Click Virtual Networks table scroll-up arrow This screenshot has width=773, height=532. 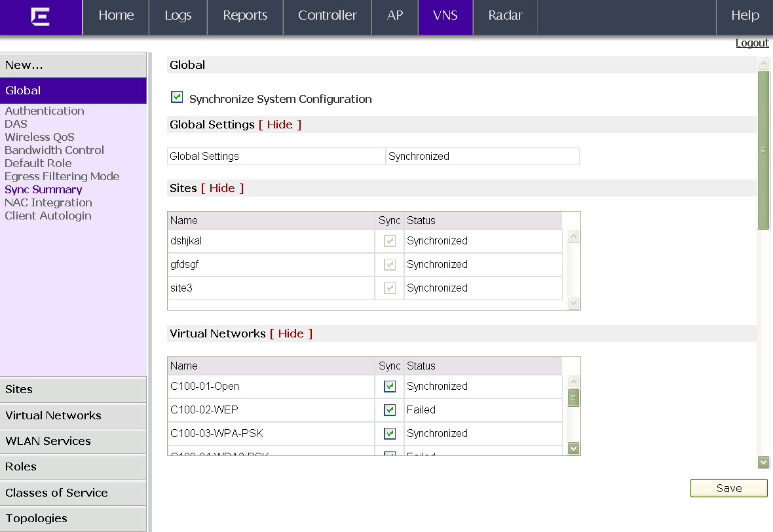point(573,382)
